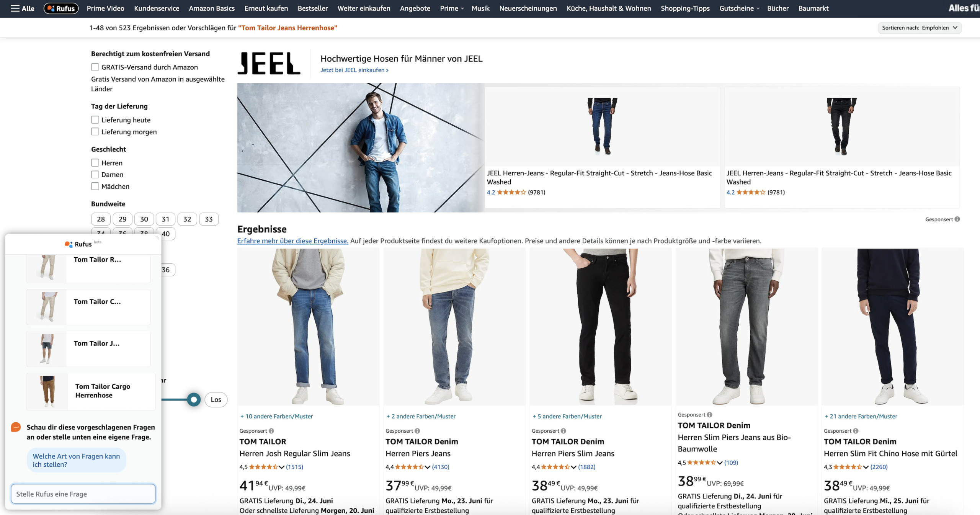Select Bundweite size 32 button
The image size is (980, 515).
tap(187, 219)
